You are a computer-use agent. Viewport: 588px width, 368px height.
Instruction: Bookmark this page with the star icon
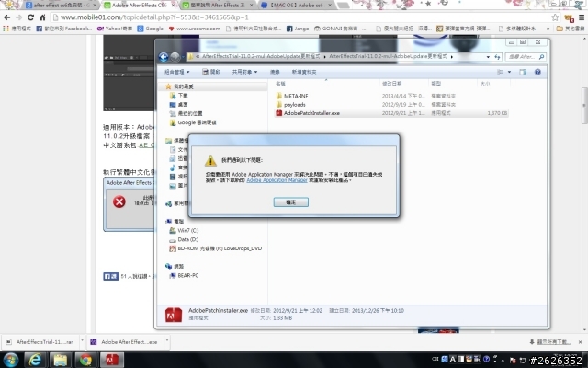click(555, 17)
